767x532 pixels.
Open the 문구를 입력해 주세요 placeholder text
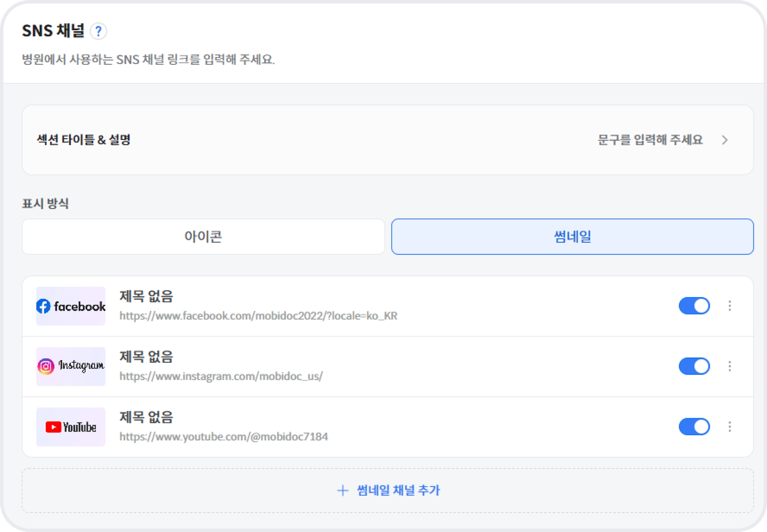650,140
